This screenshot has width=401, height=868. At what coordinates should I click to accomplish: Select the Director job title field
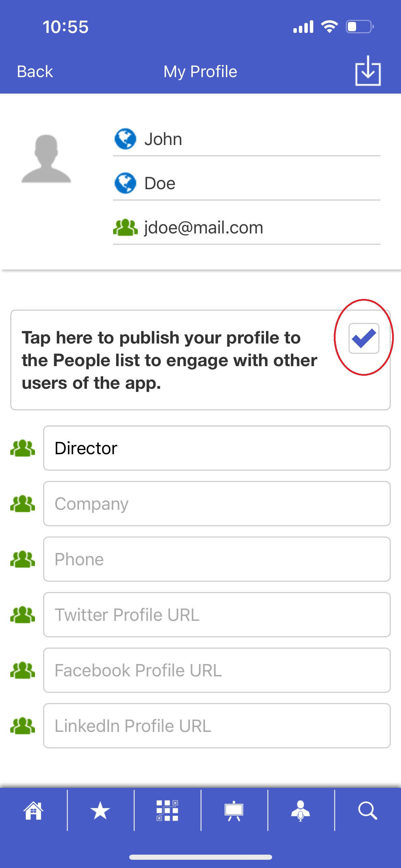point(217,448)
